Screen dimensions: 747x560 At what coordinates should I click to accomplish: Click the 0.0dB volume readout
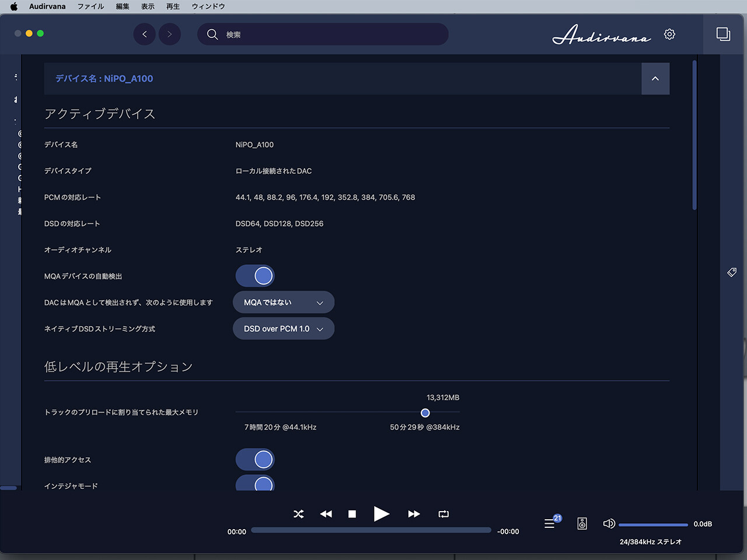703,524
